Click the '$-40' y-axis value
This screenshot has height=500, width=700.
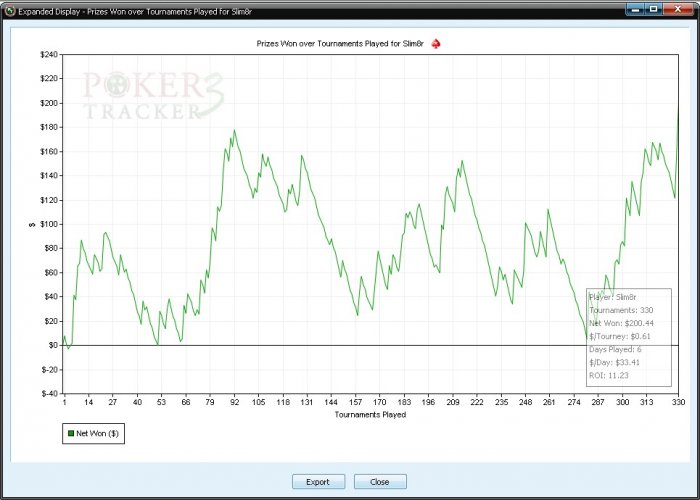[x=50, y=394]
